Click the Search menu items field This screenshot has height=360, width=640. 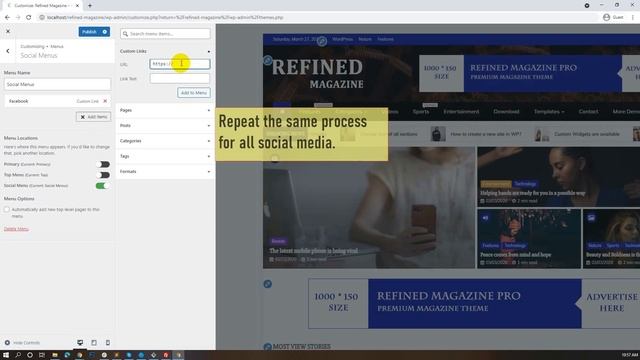(x=165, y=34)
